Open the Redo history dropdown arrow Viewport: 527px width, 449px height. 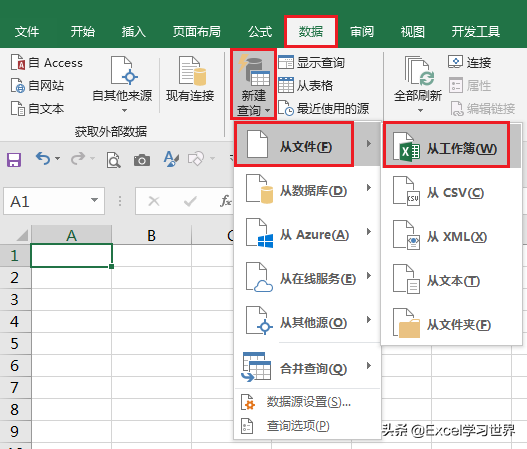click(x=92, y=158)
